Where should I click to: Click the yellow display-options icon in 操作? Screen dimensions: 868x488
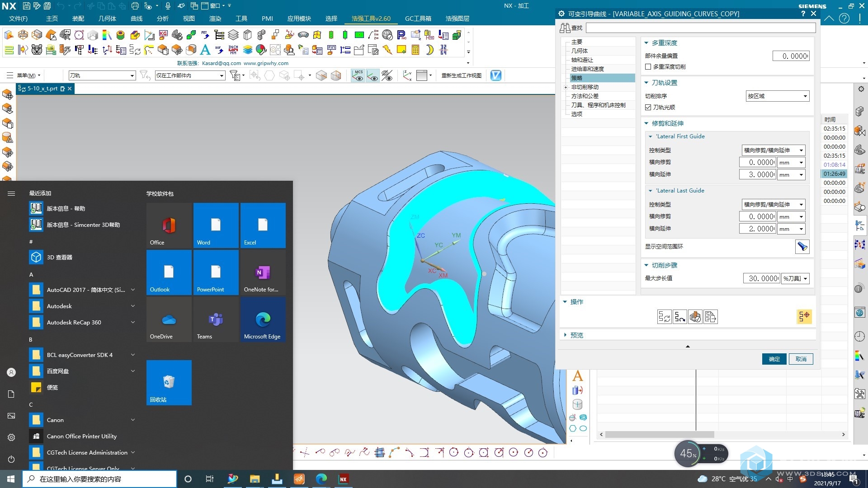click(804, 317)
